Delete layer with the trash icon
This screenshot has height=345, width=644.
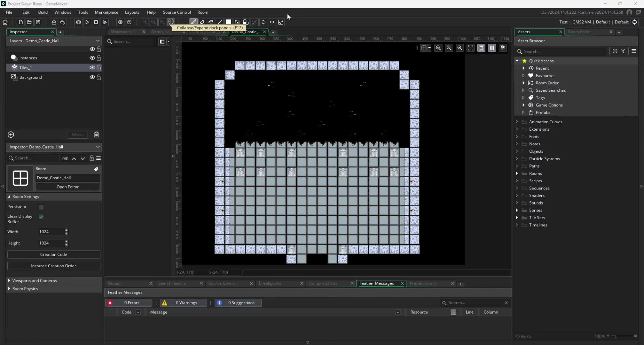click(x=96, y=134)
